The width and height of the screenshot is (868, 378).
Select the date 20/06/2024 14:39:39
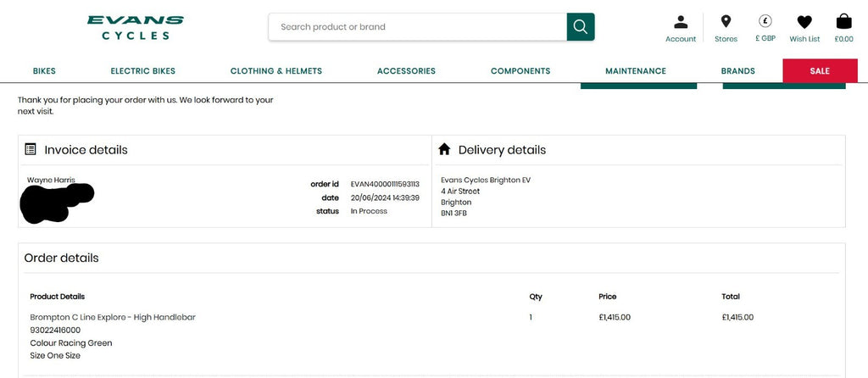click(385, 197)
